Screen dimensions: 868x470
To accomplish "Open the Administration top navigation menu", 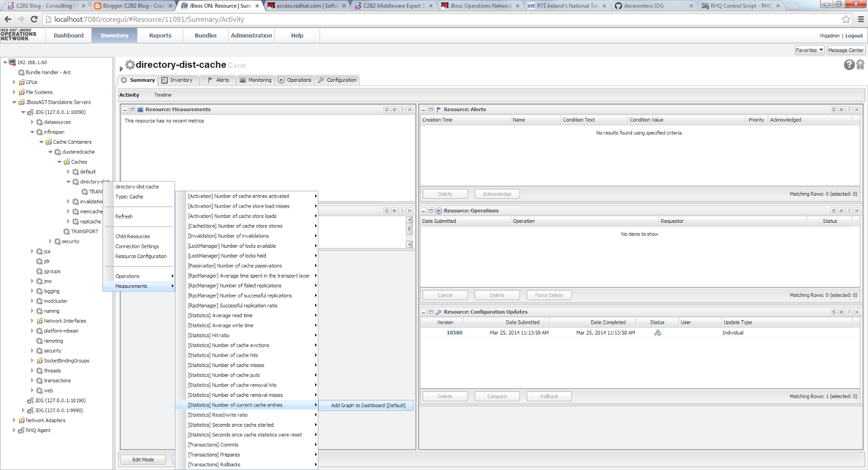I will pos(251,36).
